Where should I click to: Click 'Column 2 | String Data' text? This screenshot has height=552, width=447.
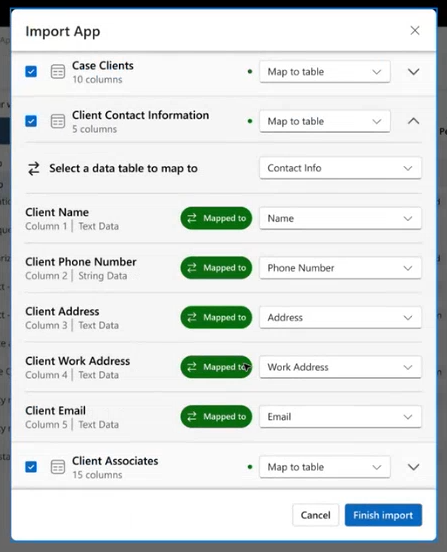coord(76,276)
